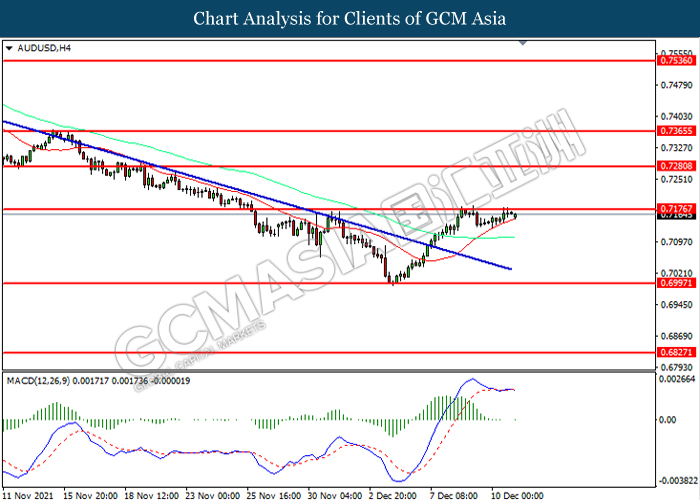
Task: Click the 15 Nov 20:00 time label
Action: pyautogui.click(x=90, y=495)
